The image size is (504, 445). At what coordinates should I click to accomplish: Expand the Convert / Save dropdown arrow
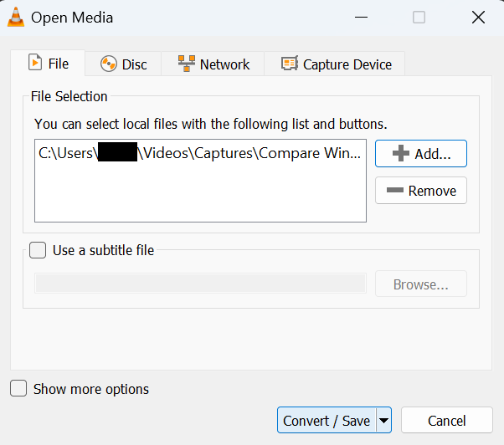point(383,420)
